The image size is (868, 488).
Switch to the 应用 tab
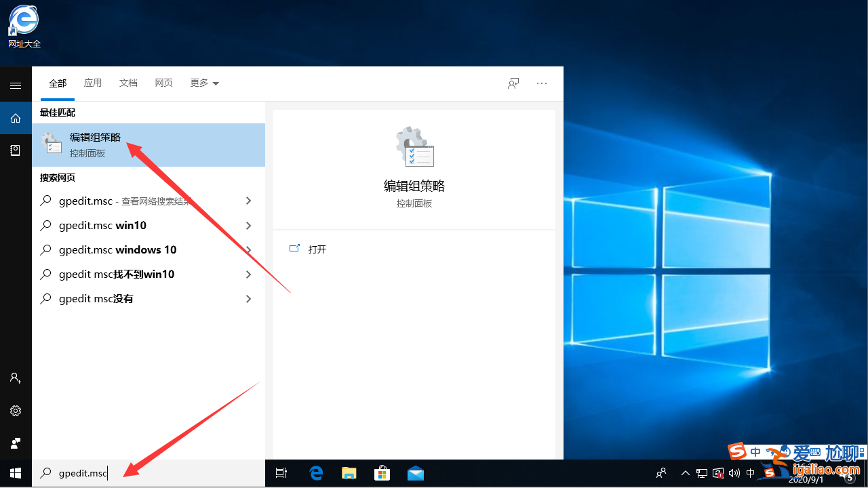tap(93, 83)
